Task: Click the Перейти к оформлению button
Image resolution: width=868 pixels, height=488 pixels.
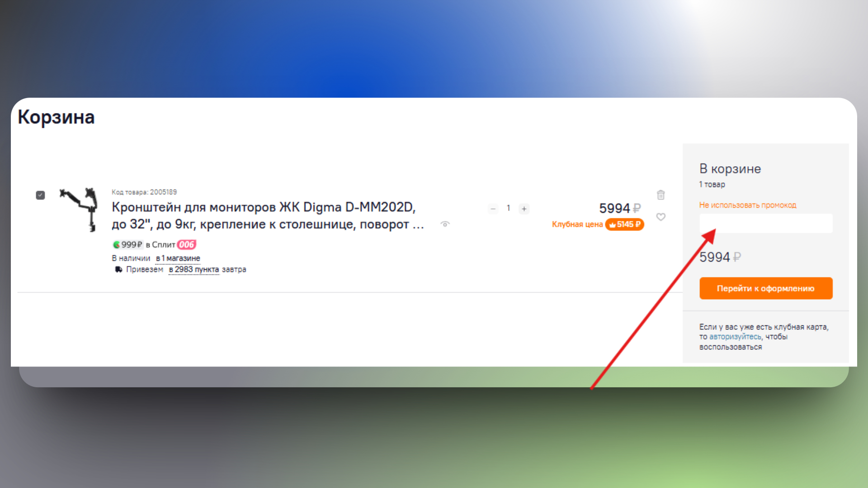Action: (766, 288)
